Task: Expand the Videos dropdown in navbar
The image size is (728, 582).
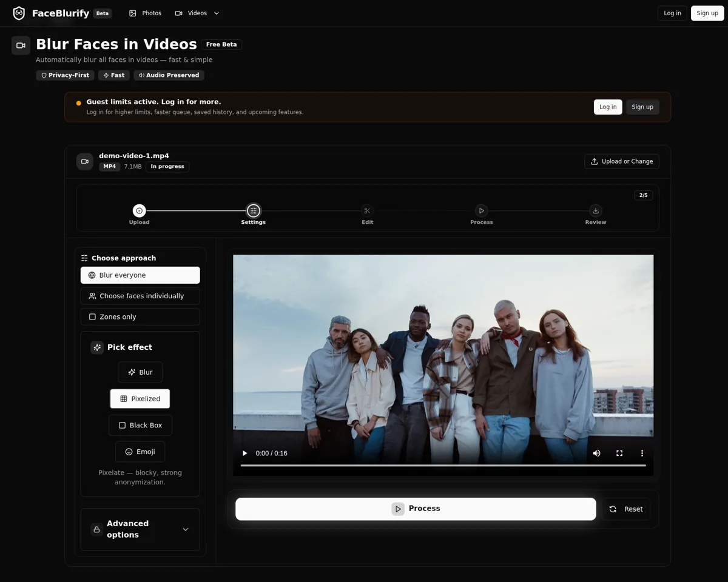Action: click(x=215, y=13)
